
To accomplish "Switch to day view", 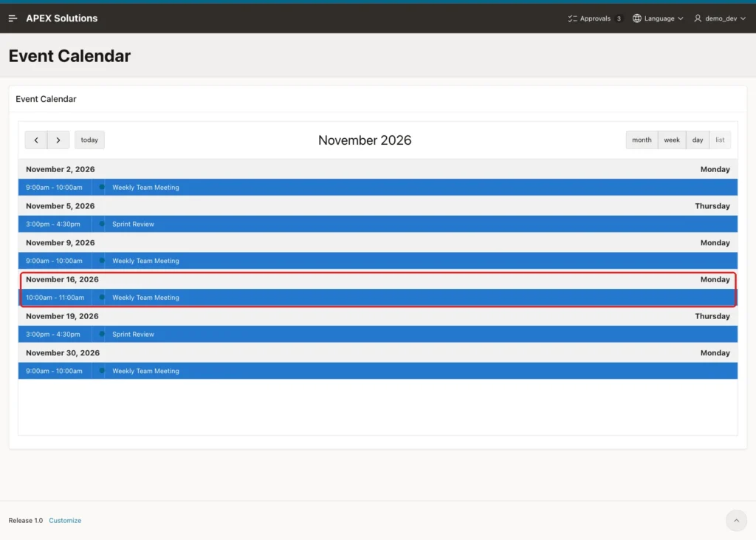I will pyautogui.click(x=698, y=140).
